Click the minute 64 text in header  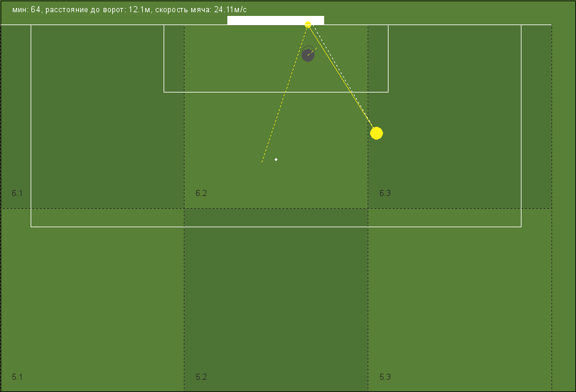tap(26, 10)
